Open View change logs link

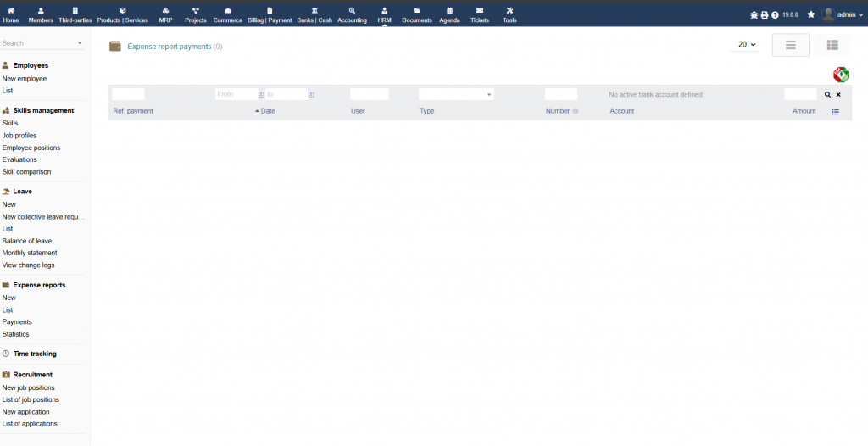point(28,265)
